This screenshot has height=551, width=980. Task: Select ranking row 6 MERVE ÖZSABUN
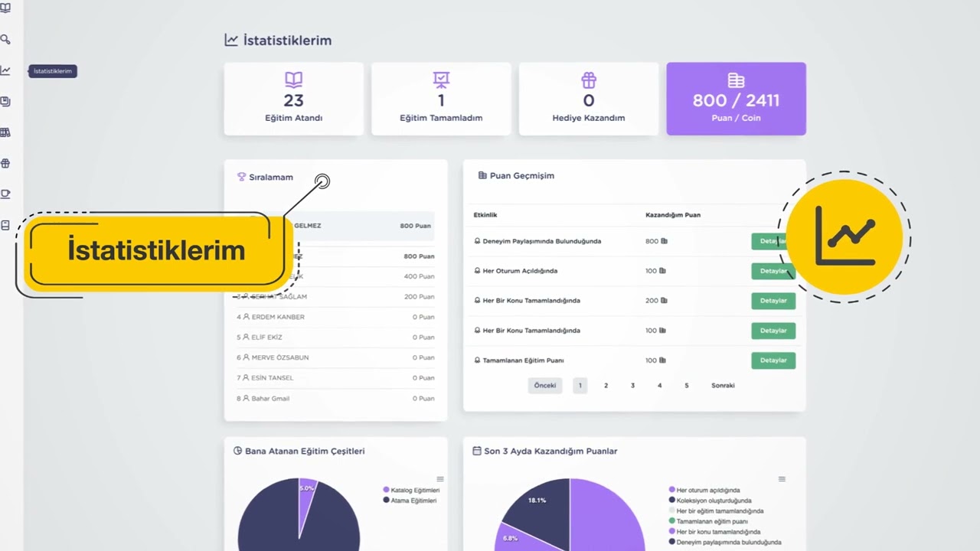pyautogui.click(x=335, y=357)
